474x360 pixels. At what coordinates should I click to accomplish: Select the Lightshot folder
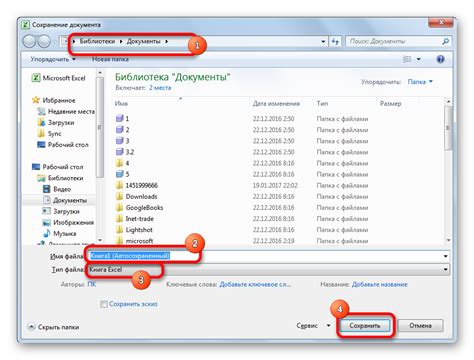point(134,230)
